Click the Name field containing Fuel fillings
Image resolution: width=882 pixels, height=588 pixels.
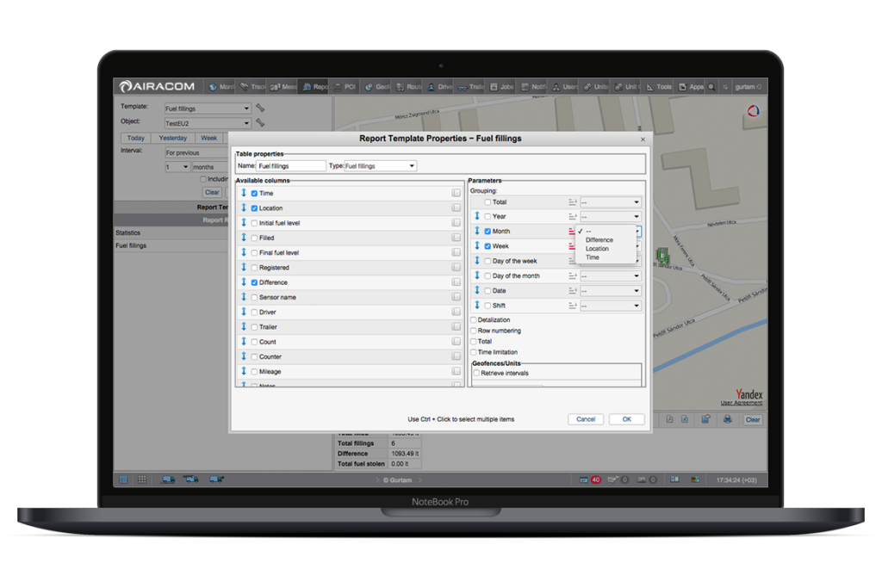point(291,166)
